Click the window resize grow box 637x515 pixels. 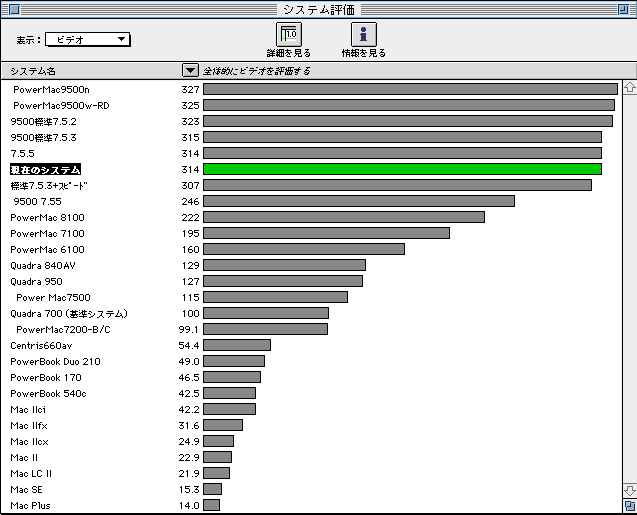[630, 506]
